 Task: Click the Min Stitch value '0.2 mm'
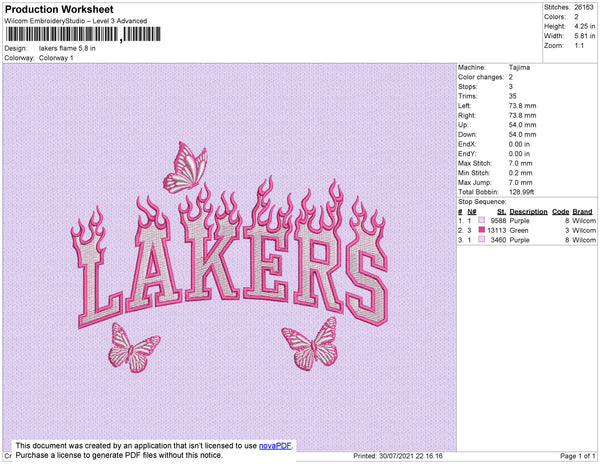(520, 173)
